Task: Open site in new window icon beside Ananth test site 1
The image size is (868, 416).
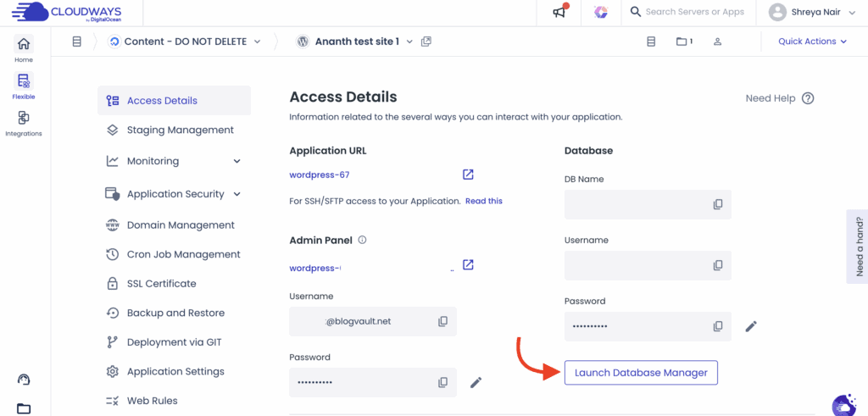Action: pos(426,42)
